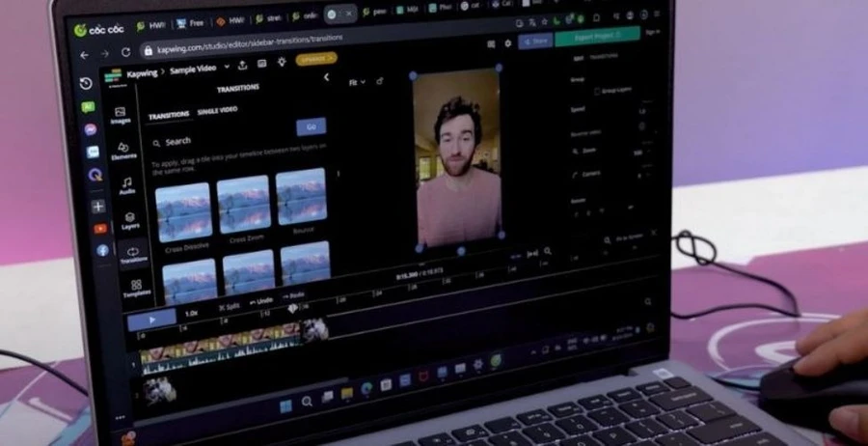Select the Cross Zoom transition thumbnail
Screen dimensions: 868x446
click(x=244, y=204)
